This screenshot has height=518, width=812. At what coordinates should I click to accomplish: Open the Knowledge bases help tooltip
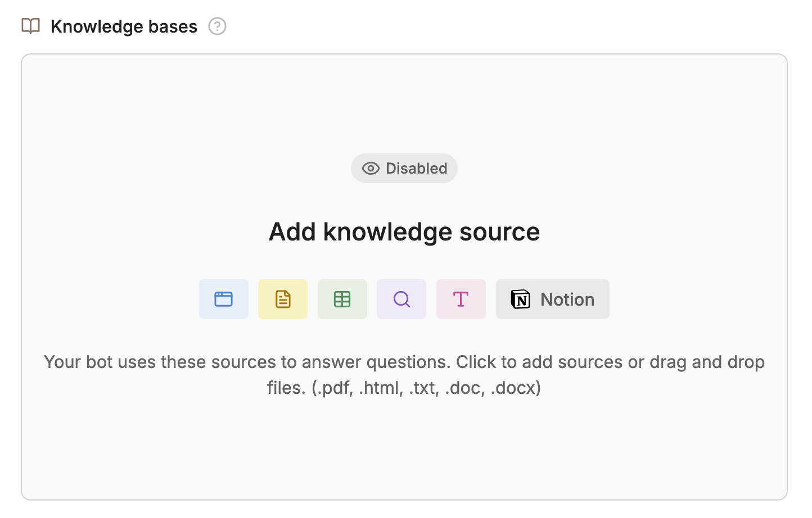coord(216,26)
